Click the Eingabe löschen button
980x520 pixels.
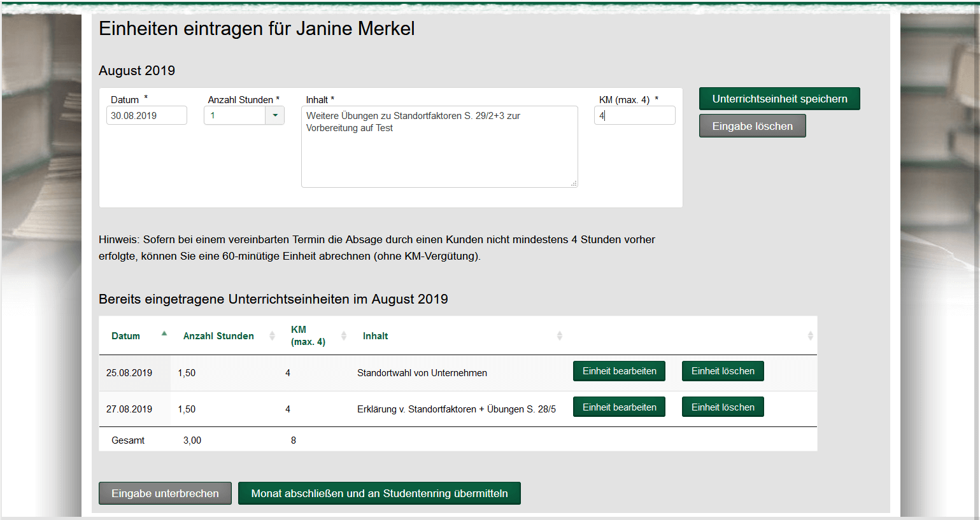752,126
